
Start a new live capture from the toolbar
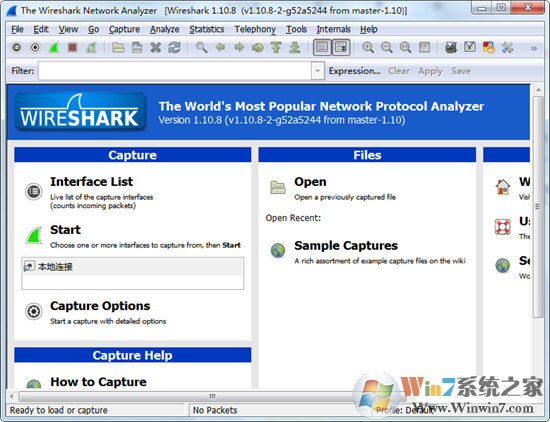click(54, 47)
